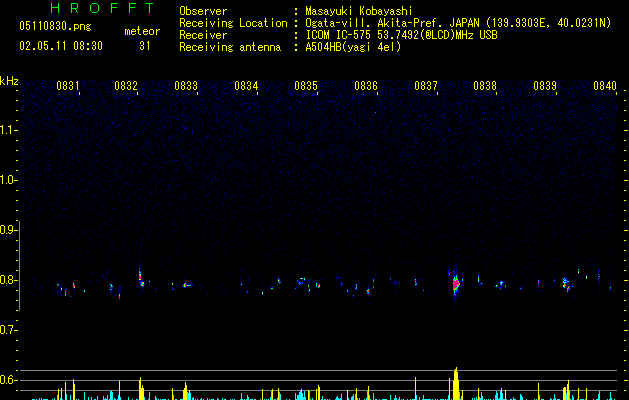Click the HROFFT title text
The height and width of the screenshot is (400, 629).
[x=102, y=8]
